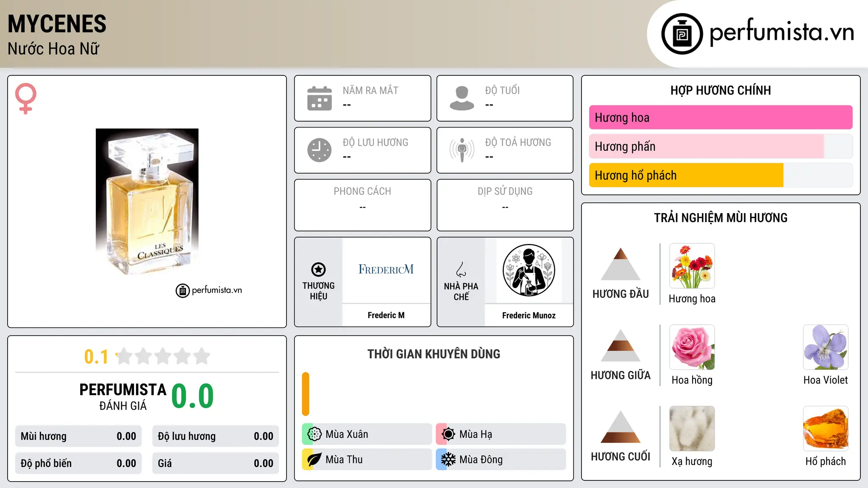Click the sun icon for Mùa Hạ
Screen dimensions: 868x488
(x=448, y=434)
